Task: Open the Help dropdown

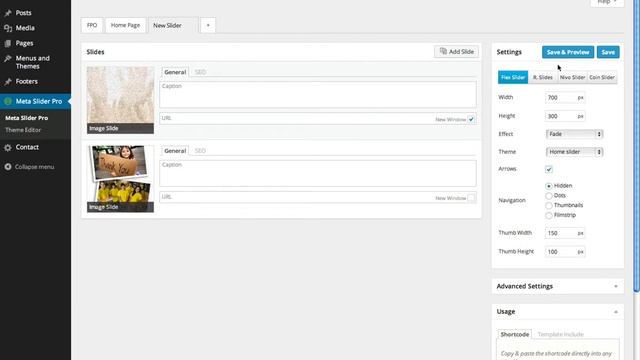Action: click(607, 2)
